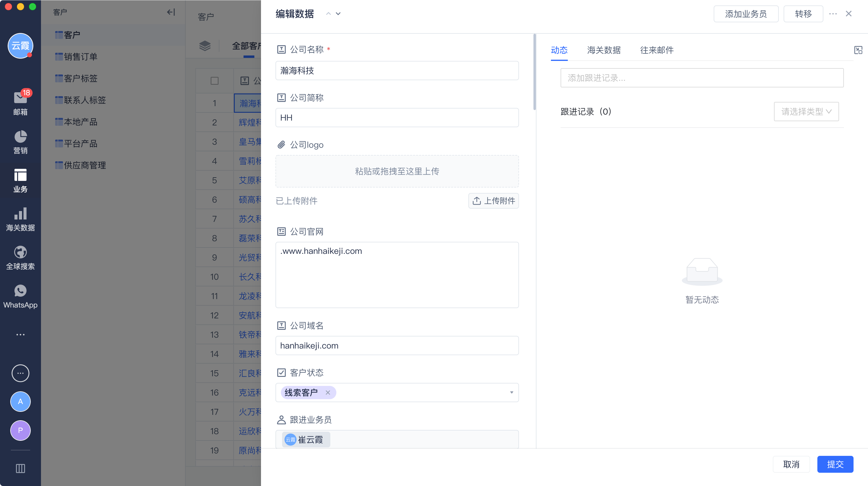Toggle the select-all checkbox in table header

pyautogui.click(x=214, y=81)
